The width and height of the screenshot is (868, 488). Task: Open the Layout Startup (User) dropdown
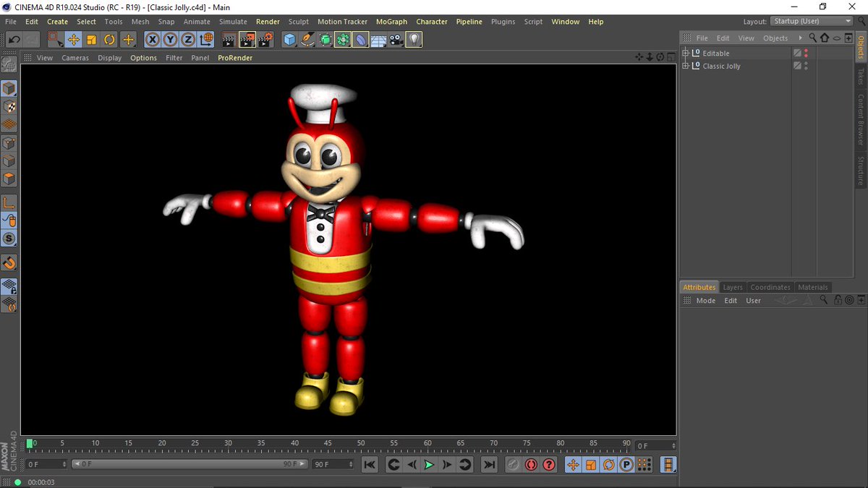[811, 21]
